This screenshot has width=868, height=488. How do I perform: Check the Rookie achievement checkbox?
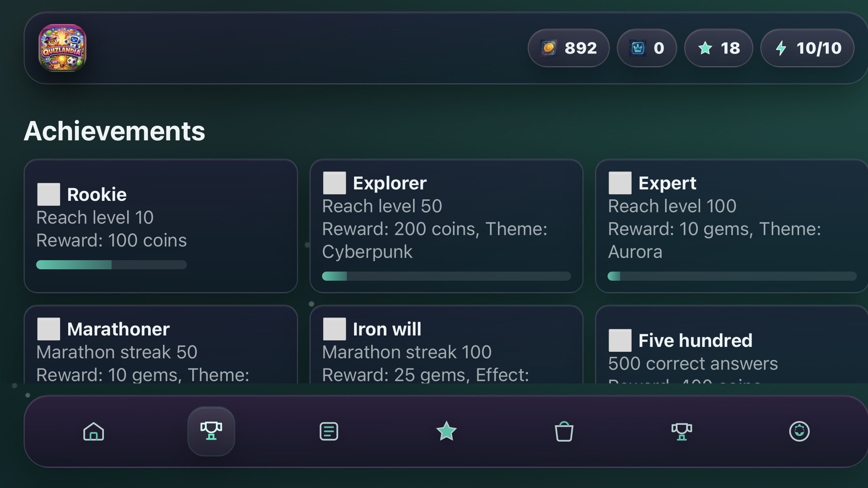pos(49,194)
